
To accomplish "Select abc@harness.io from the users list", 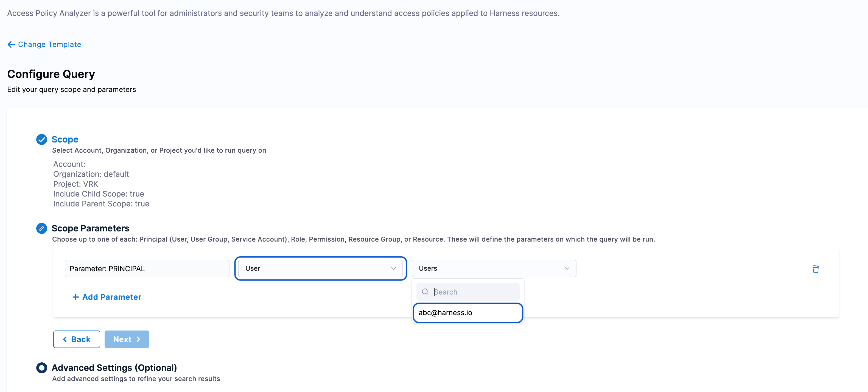I will [x=467, y=313].
